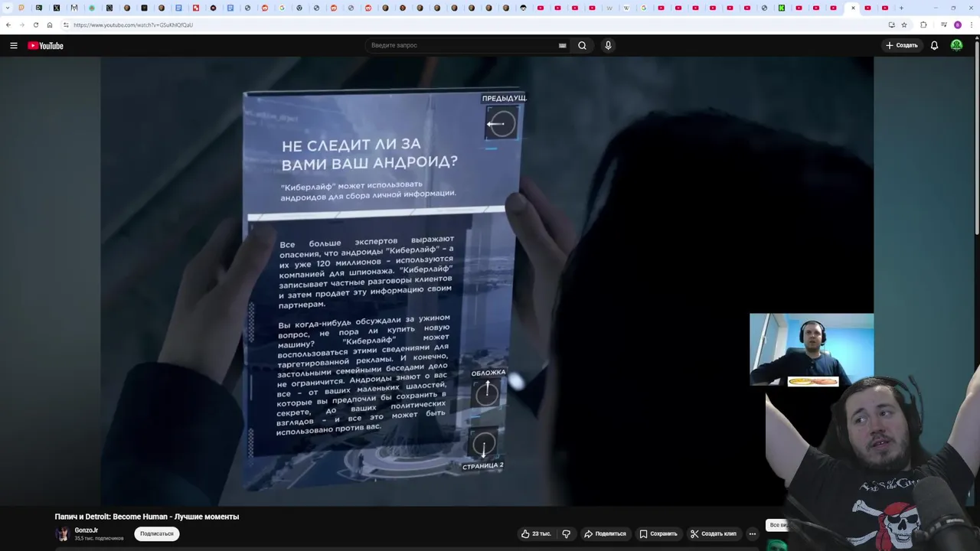This screenshot has height=551, width=980.
Task: Open the browser home page
Action: [x=50, y=25]
